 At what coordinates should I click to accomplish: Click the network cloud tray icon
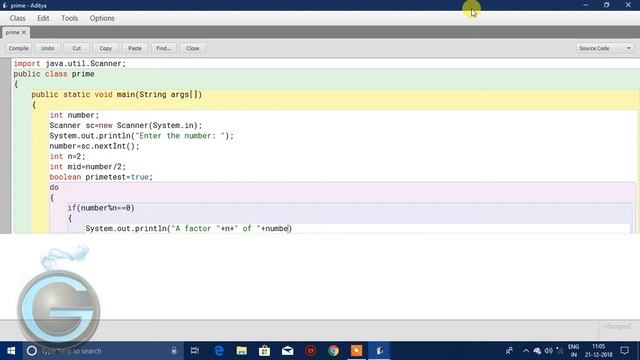pyautogui.click(x=537, y=351)
